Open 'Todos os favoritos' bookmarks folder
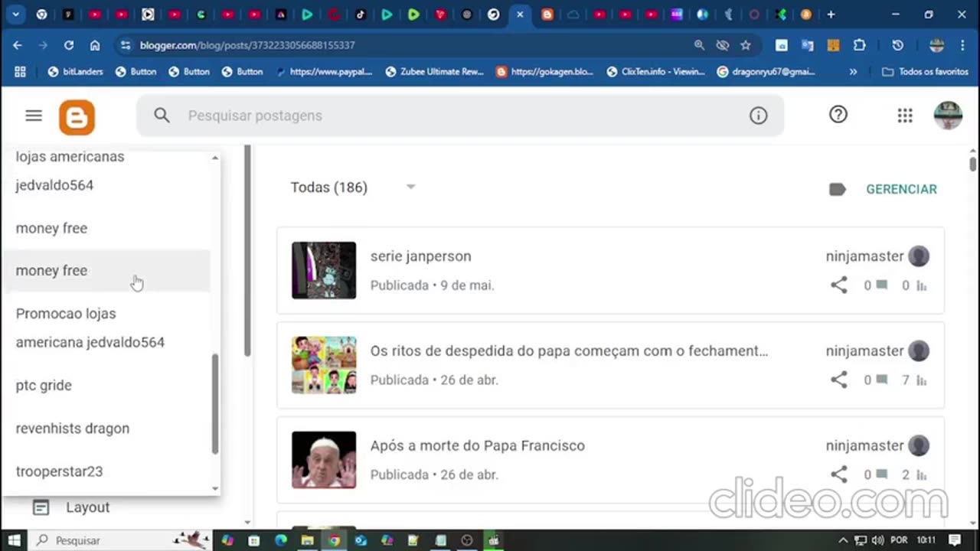The image size is (980, 551). pos(926,72)
